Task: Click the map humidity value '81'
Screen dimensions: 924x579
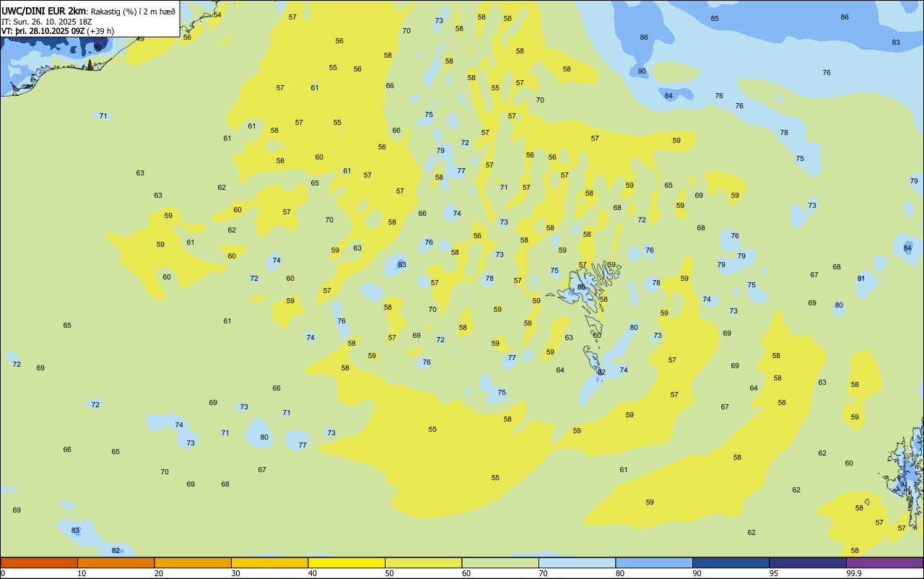Action: pos(861,279)
